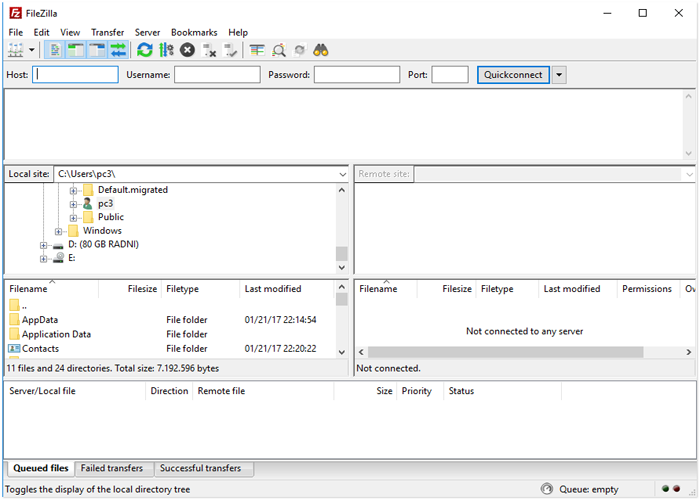Open the Bookmarks menu
Screen dimensions: 700x500
[x=194, y=33]
